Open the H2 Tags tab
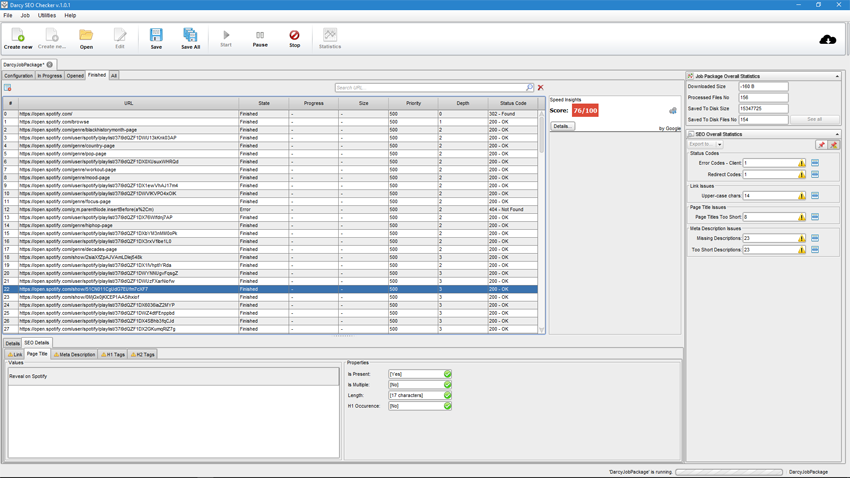The image size is (850, 478). tap(143, 354)
